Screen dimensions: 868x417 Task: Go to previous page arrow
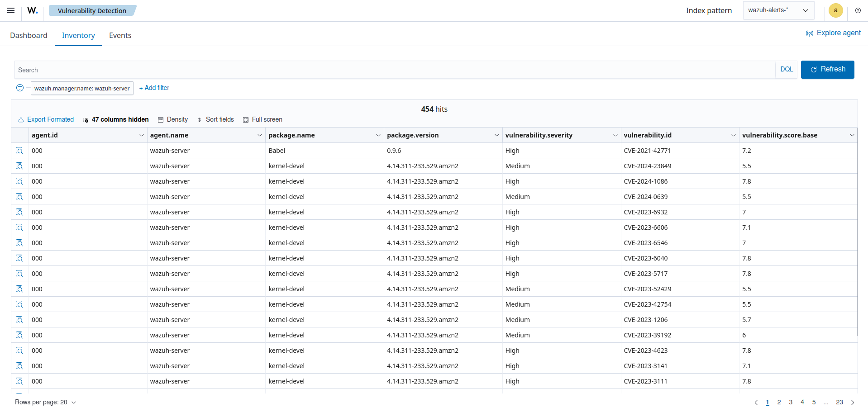click(x=756, y=402)
